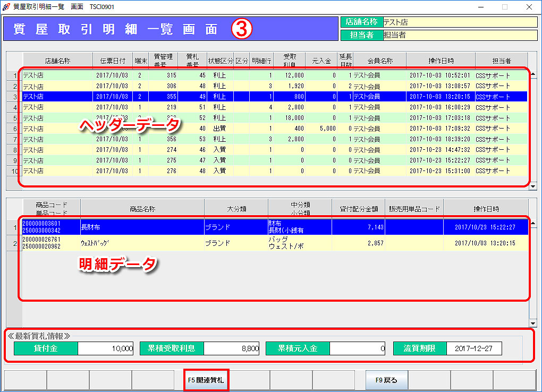542x392 pixels.
Task: Click the F9 戻る button
Action: pos(386,380)
